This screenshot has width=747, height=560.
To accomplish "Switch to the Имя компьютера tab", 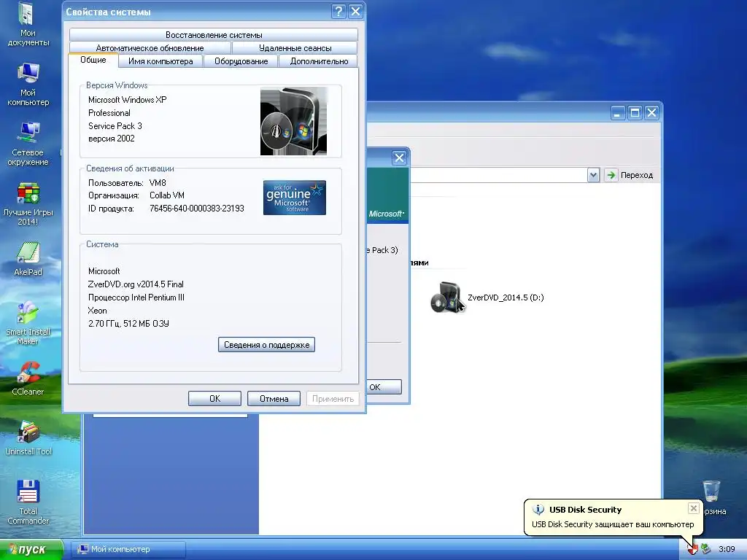I will tap(160, 61).
